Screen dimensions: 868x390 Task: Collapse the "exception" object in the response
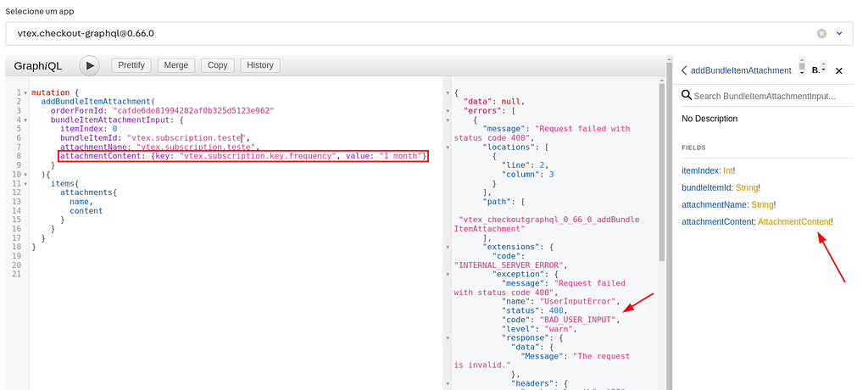coord(448,274)
